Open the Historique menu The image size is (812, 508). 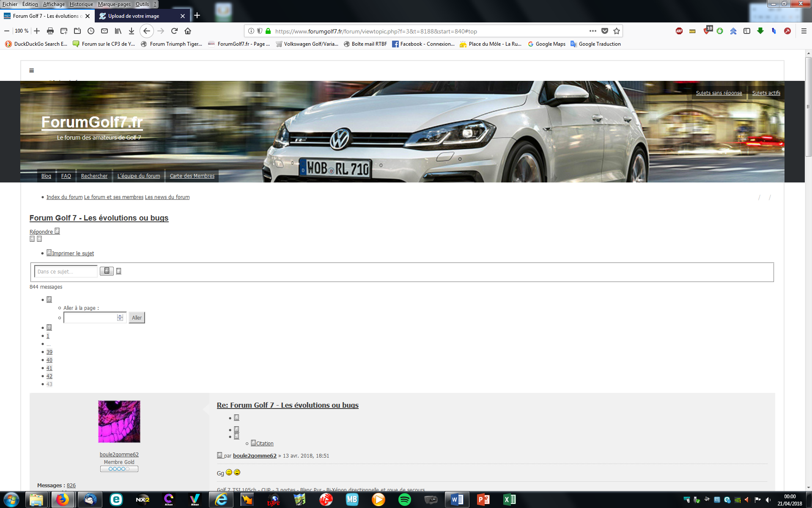click(x=81, y=4)
